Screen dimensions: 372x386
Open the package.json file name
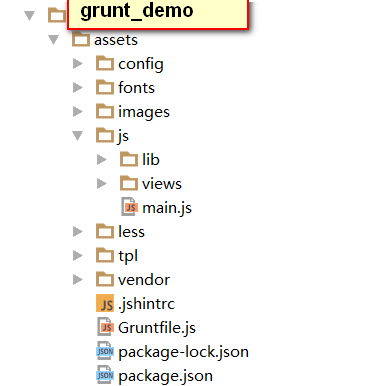[x=166, y=376]
